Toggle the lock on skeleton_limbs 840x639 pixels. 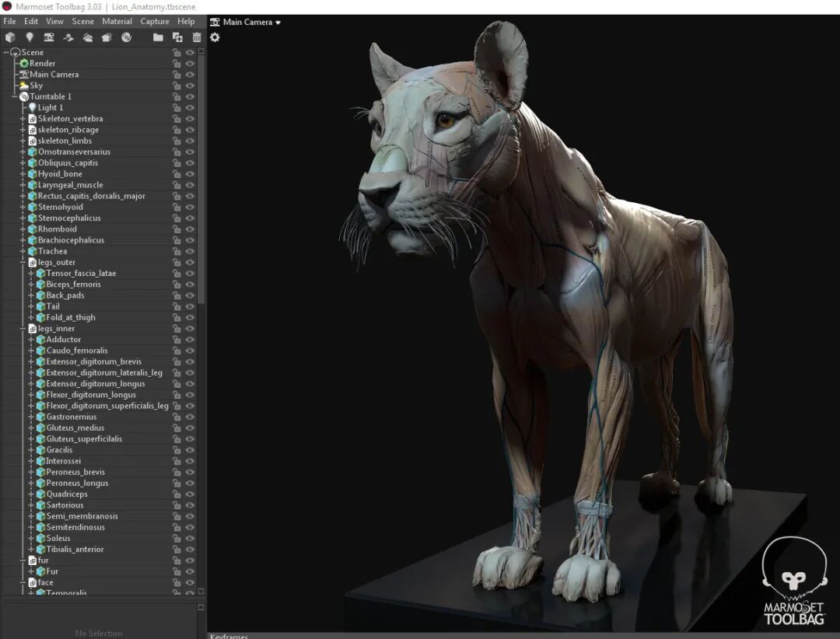point(177,141)
